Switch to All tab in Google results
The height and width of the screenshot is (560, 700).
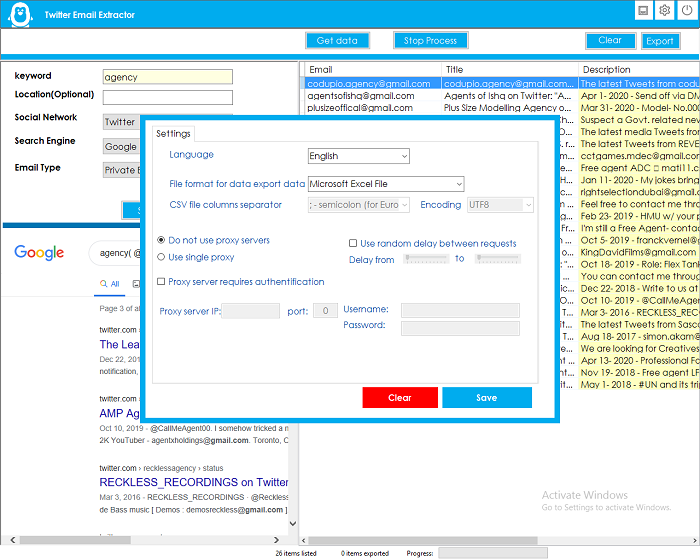[x=110, y=284]
